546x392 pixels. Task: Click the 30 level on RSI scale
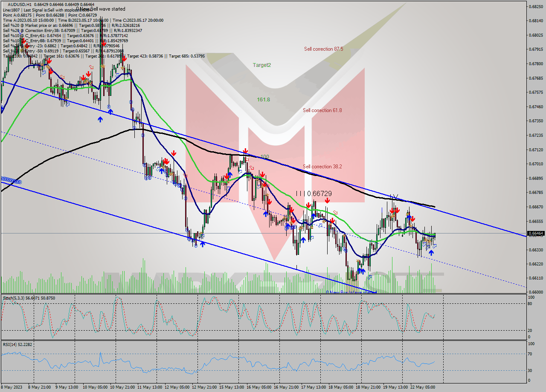pyautogui.click(x=530, y=370)
